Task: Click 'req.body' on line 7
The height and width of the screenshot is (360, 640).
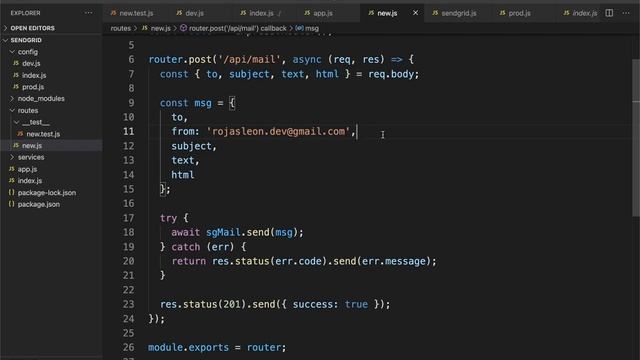Action: (391, 74)
